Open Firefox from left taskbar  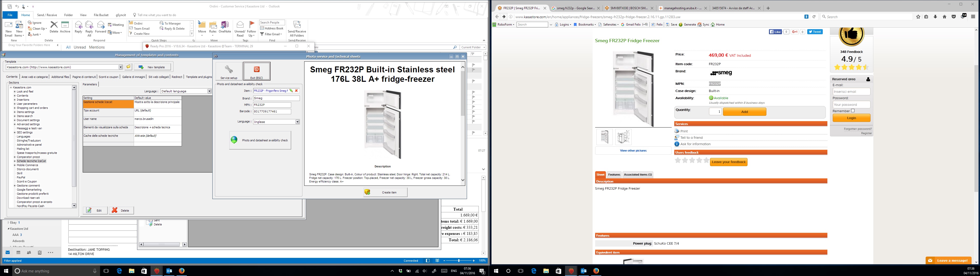tap(181, 271)
